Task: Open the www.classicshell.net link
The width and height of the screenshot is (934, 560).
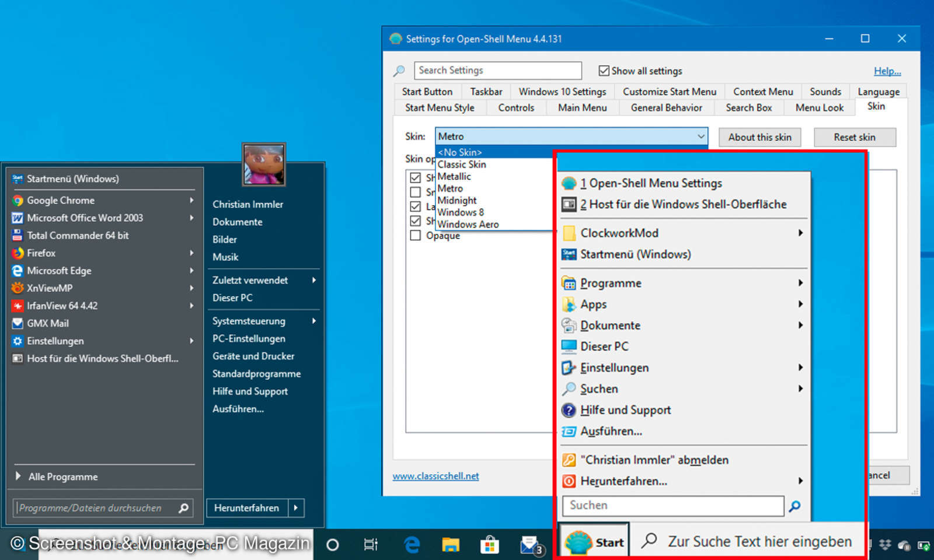Action: pos(435,475)
